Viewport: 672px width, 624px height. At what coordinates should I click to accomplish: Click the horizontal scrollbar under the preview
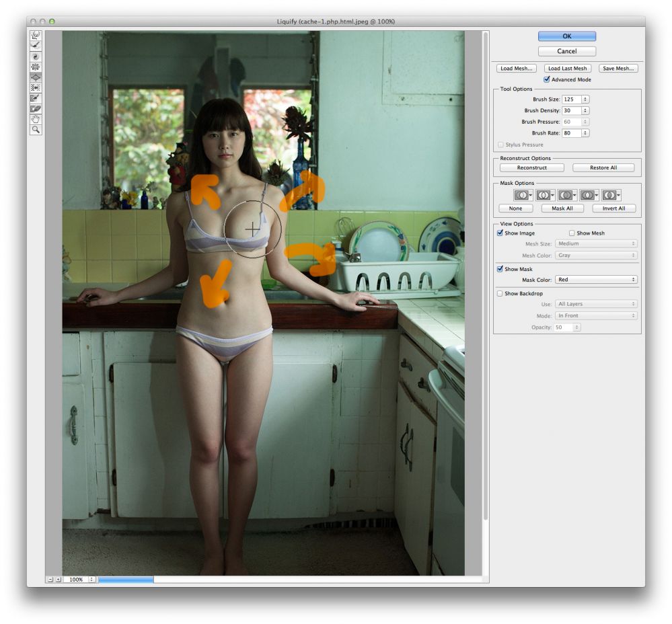point(126,579)
